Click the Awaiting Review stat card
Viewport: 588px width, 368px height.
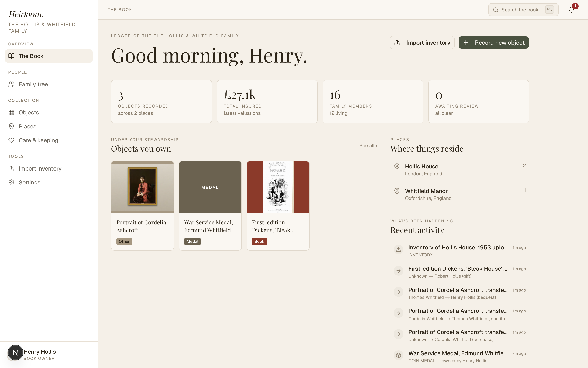coord(479,101)
